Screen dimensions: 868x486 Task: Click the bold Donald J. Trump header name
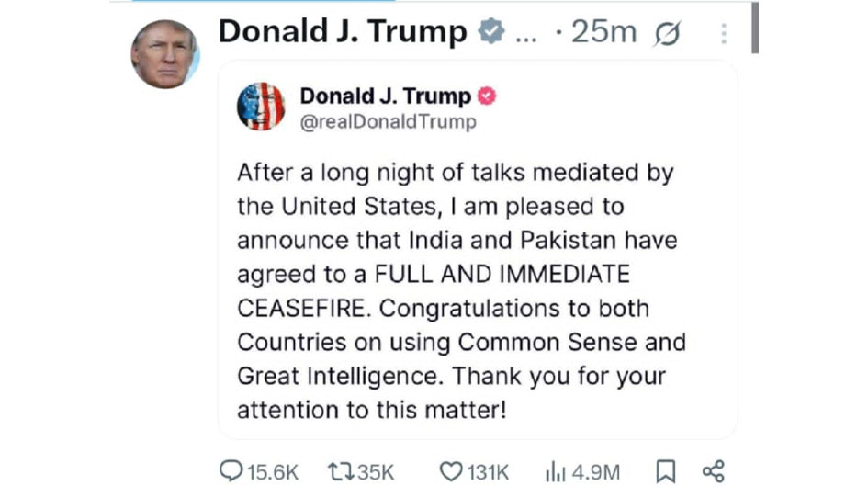(x=343, y=32)
